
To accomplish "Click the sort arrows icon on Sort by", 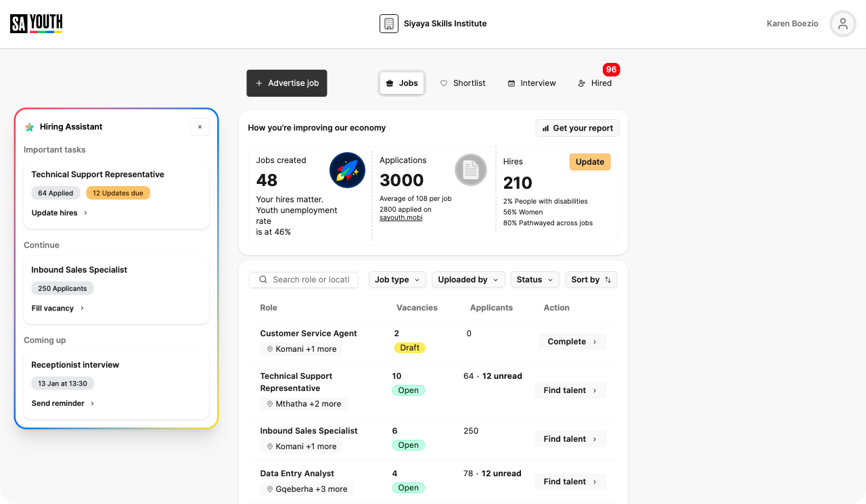I will point(608,279).
